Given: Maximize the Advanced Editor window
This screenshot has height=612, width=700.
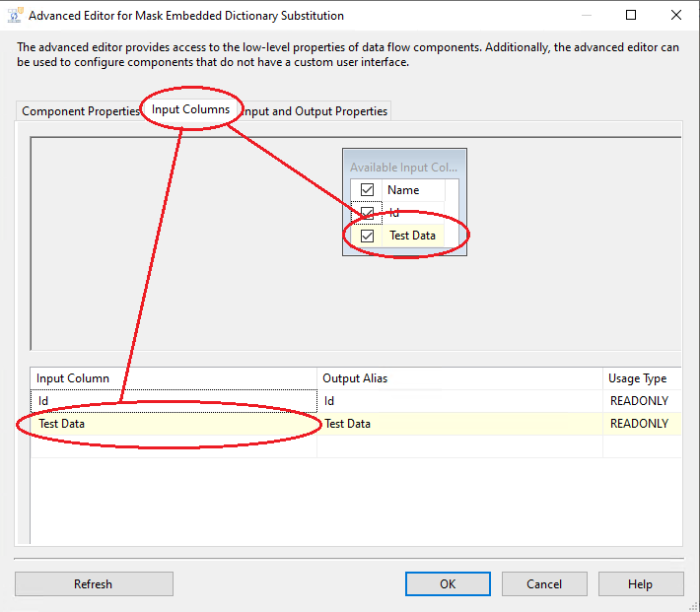Looking at the screenshot, I should coord(631,16).
